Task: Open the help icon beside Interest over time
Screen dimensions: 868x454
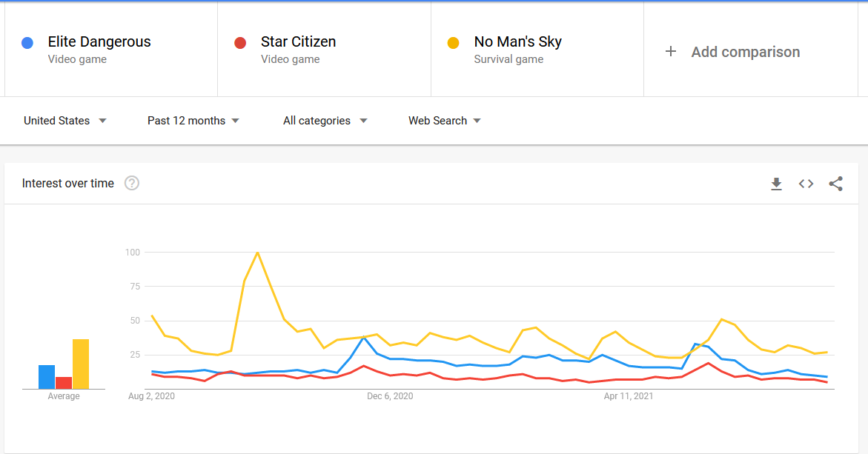Action: point(132,183)
